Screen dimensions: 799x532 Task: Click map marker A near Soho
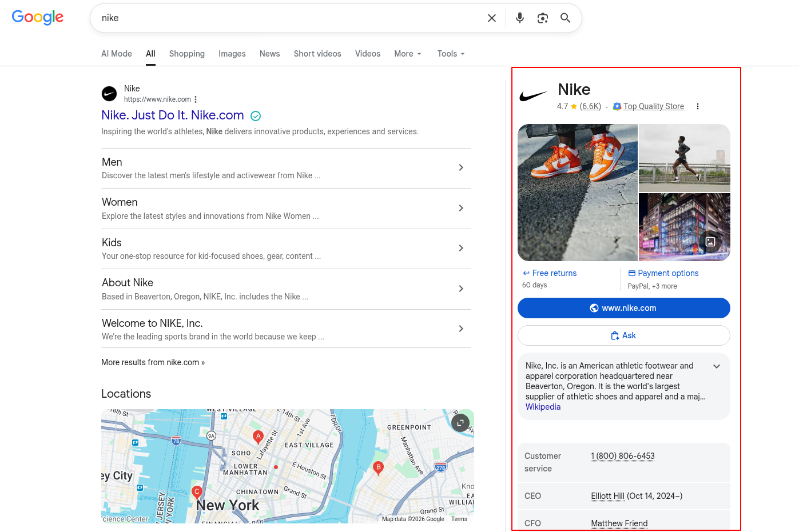[x=259, y=438]
